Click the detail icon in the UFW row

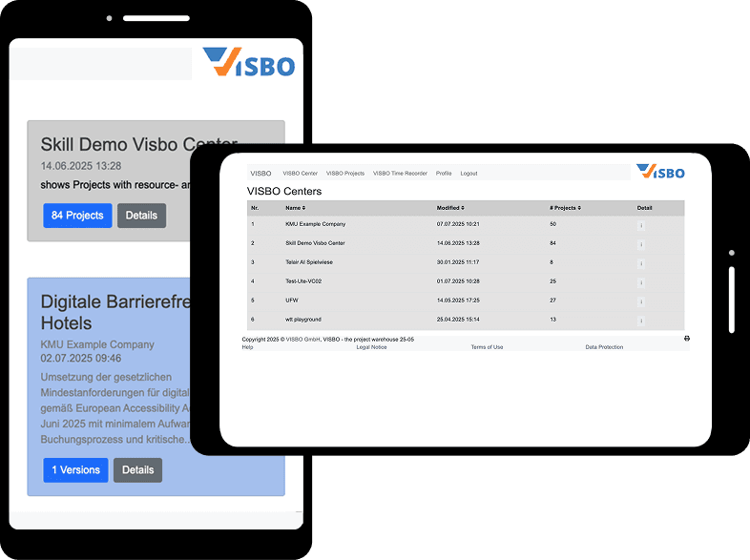click(x=641, y=301)
